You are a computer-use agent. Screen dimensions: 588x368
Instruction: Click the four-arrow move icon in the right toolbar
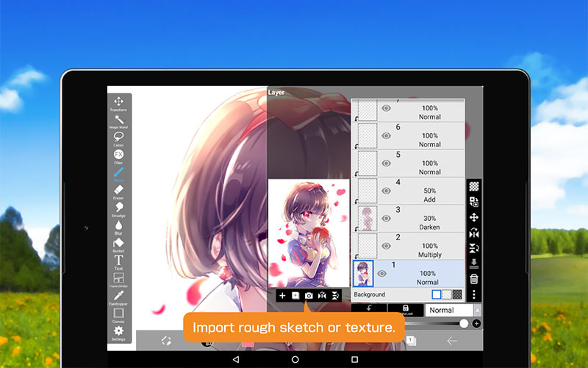pos(474,217)
